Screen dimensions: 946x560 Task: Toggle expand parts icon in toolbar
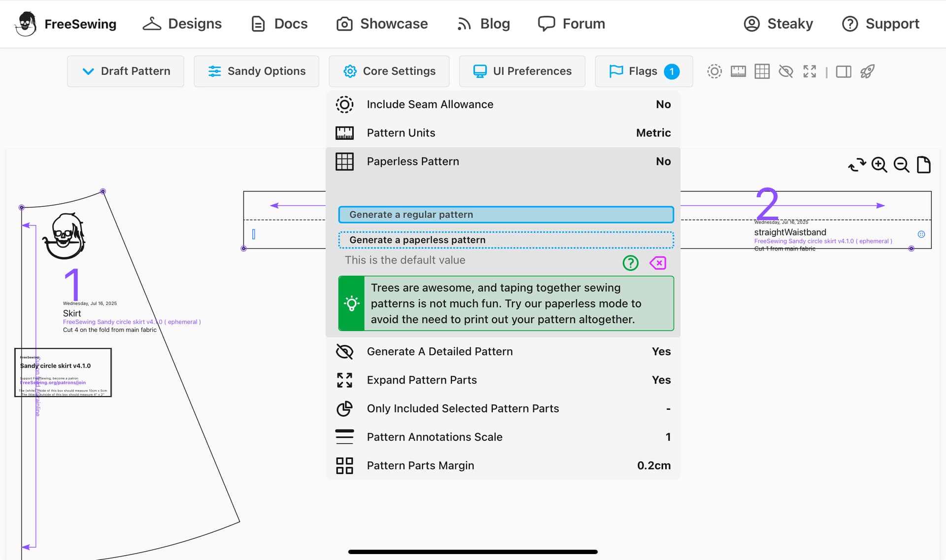810,71
